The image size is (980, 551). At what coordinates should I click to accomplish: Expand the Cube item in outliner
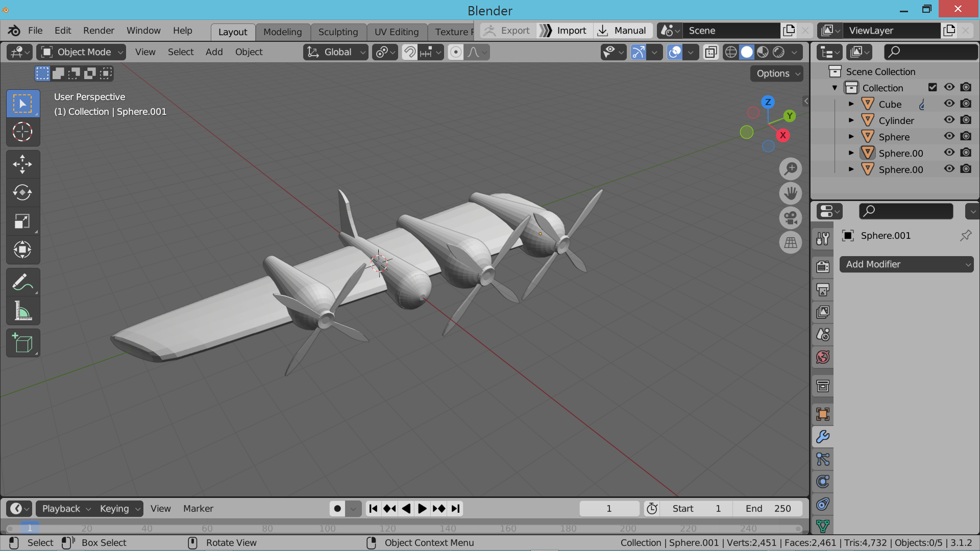pyautogui.click(x=851, y=104)
